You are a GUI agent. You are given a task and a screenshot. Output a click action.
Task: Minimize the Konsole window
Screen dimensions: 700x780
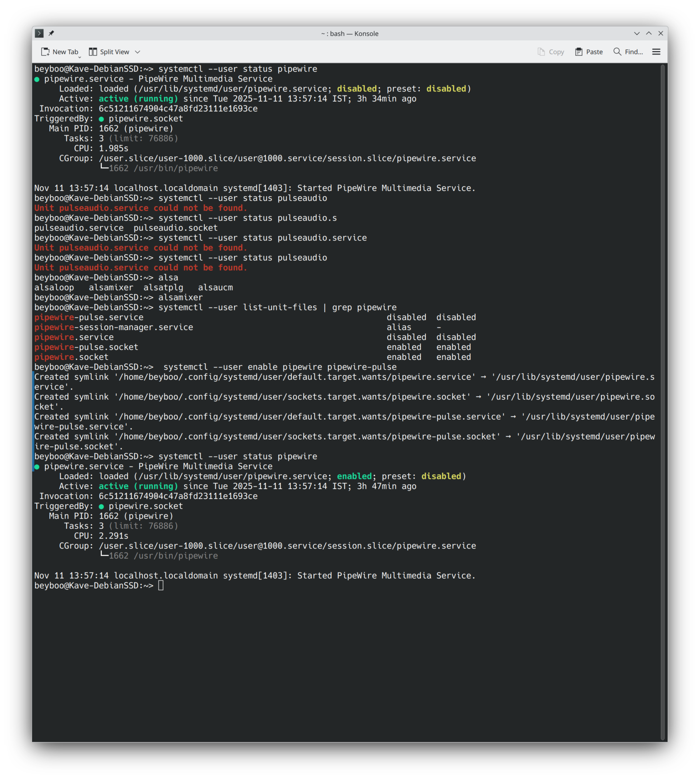coord(636,33)
